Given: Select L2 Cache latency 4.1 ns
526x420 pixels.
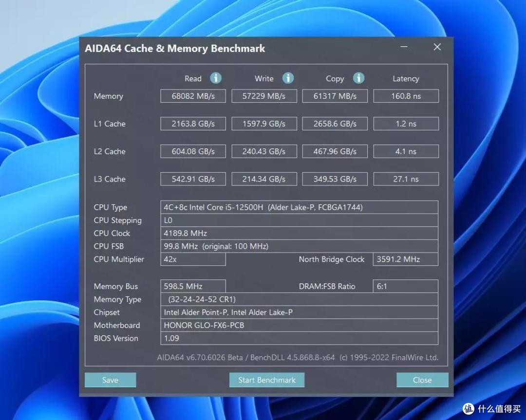Looking at the screenshot, I should (x=406, y=151).
